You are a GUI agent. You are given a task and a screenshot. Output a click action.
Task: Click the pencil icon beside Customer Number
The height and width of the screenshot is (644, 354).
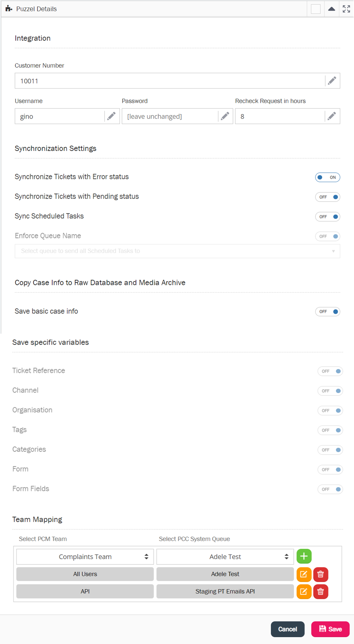tap(332, 81)
